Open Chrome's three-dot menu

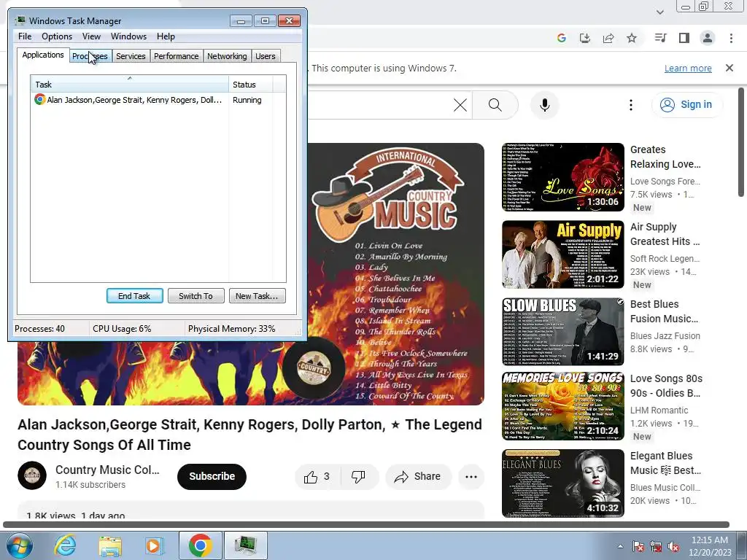731,38
